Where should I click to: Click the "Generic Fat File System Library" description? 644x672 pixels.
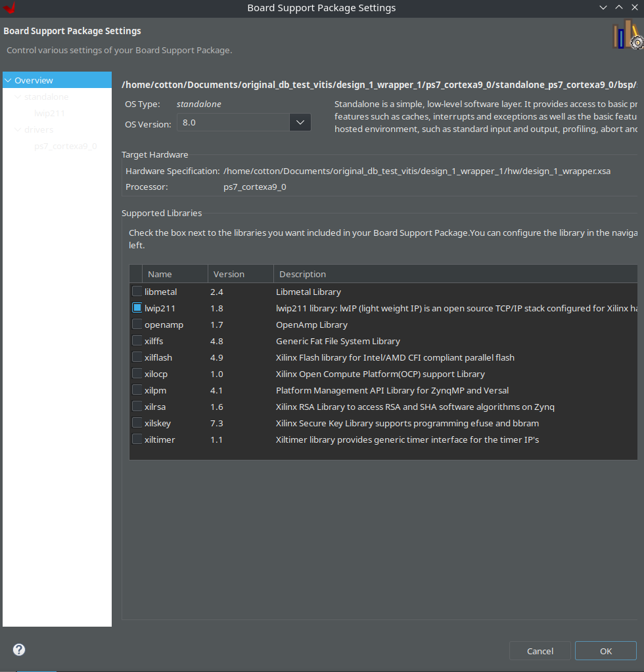[x=338, y=341]
